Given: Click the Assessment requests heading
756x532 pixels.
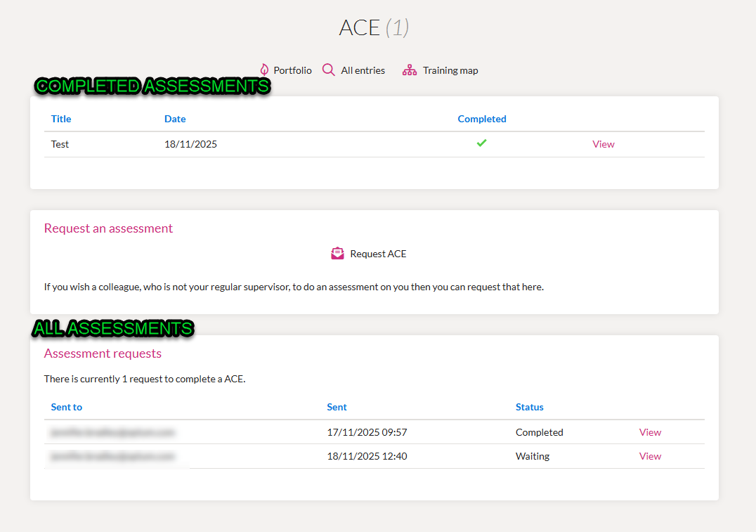Looking at the screenshot, I should 103,353.
